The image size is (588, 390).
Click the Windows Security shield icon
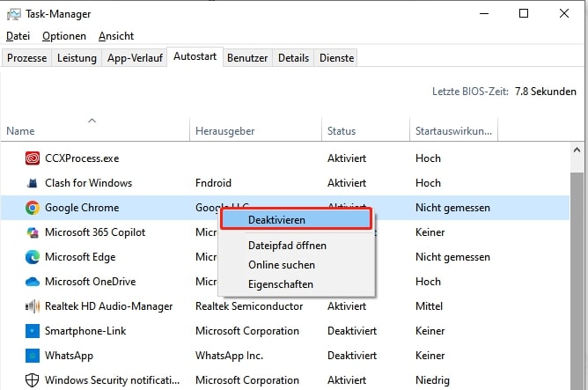[x=33, y=380]
